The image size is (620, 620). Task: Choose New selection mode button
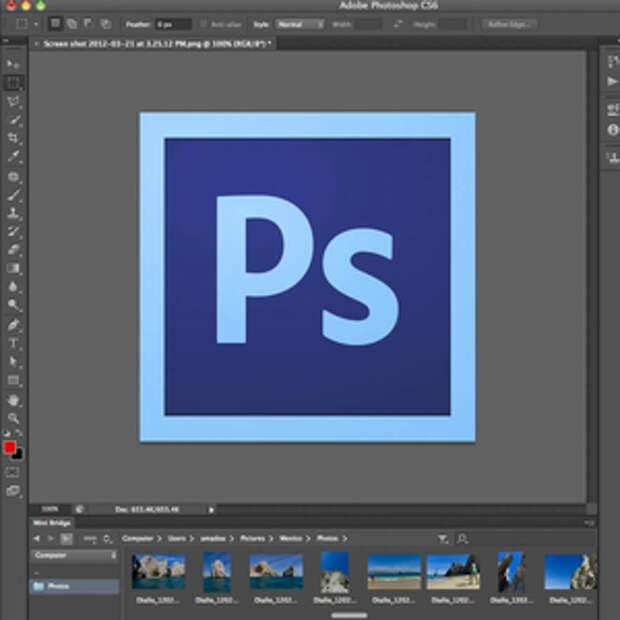pyautogui.click(x=55, y=24)
